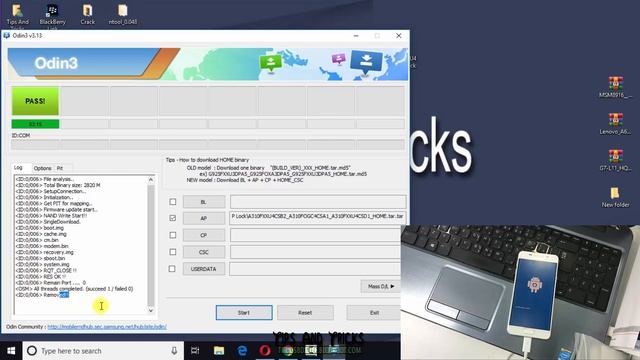Viewport: 640px width, 360px height.
Task: Click the USERDATA file browse button
Action: (204, 269)
